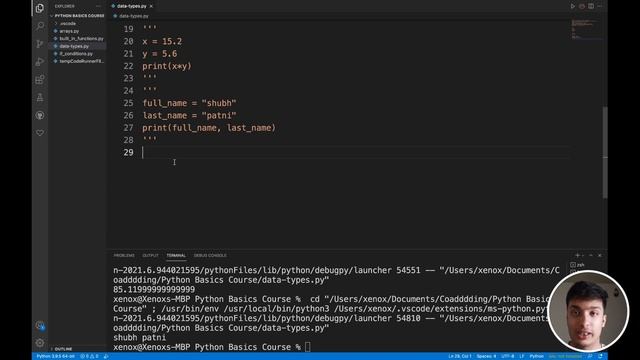This screenshot has height=360, width=640.
Task: Click the code minimap preview
Action: (586, 29)
